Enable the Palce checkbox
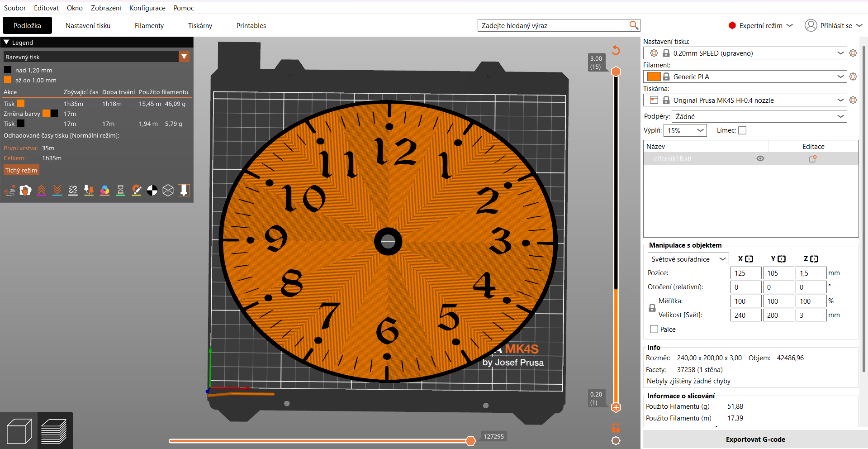This screenshot has width=868, height=449. pyautogui.click(x=653, y=329)
